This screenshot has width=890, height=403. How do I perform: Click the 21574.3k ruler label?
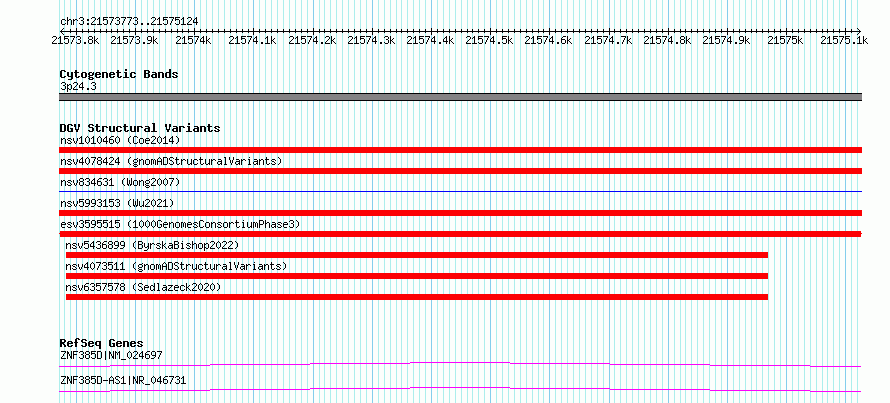(371, 40)
